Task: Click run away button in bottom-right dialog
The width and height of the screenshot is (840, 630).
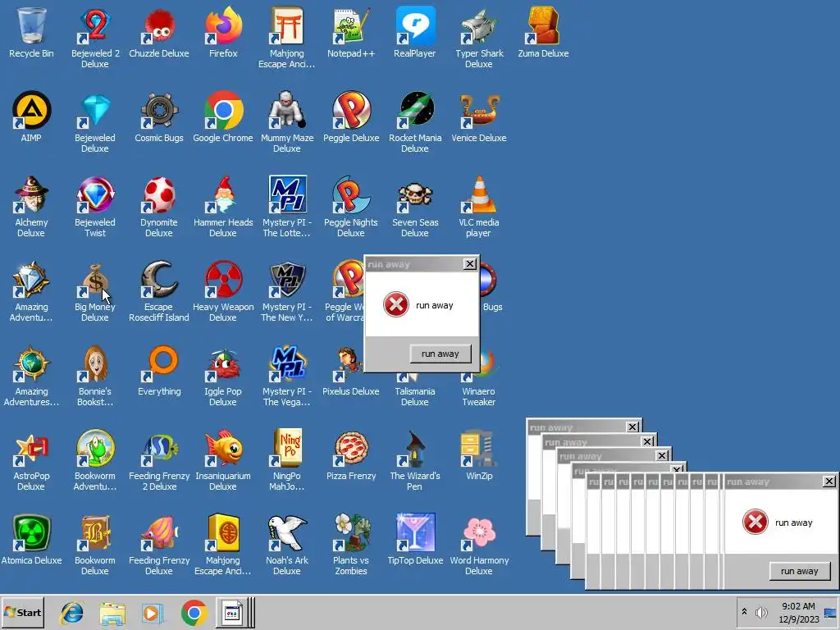Action: 799,571
